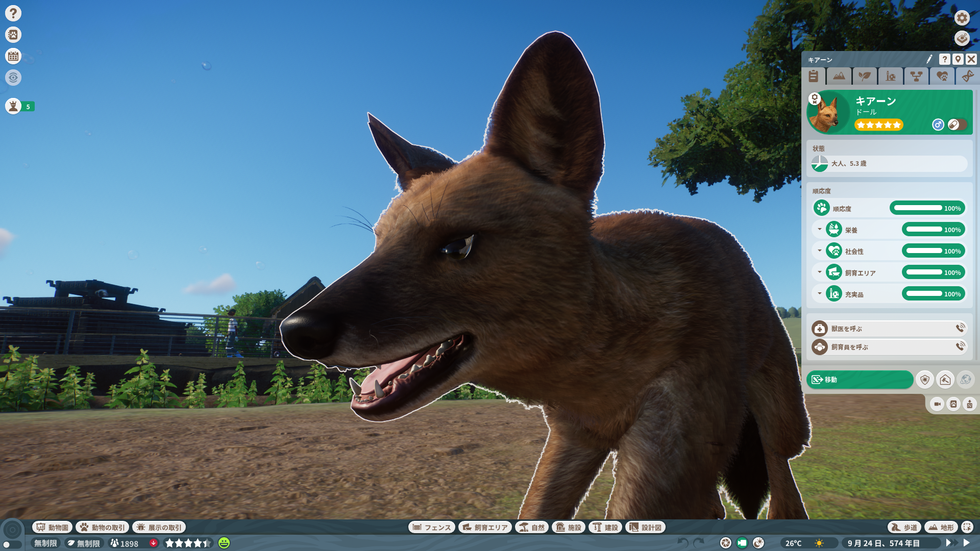Click the gavel trade center icon
The height and width of the screenshot is (551, 980).
[945, 380]
